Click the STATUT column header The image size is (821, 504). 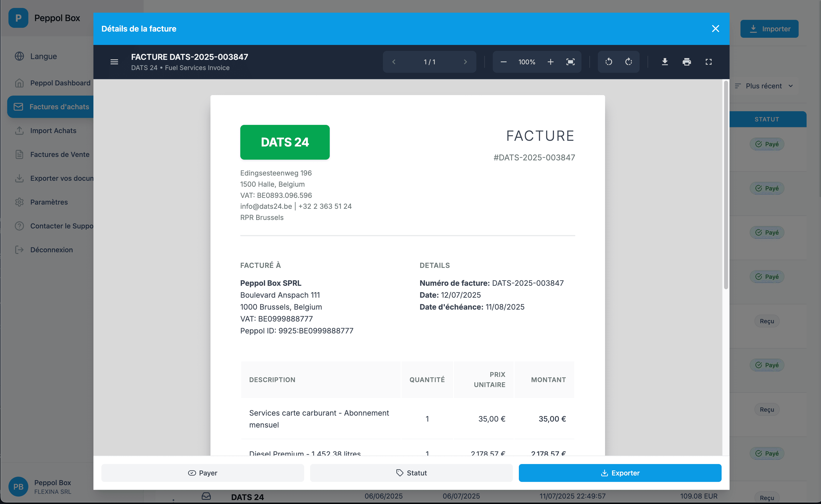[767, 119]
